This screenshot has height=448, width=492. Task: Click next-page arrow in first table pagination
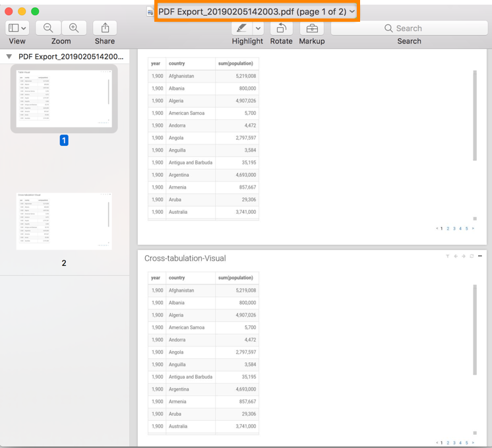(x=473, y=228)
